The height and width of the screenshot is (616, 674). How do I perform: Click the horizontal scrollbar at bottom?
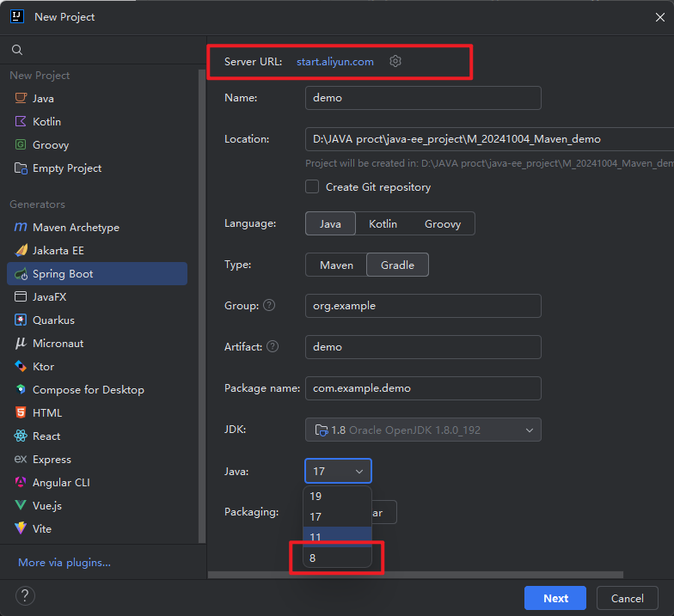pos(415,575)
